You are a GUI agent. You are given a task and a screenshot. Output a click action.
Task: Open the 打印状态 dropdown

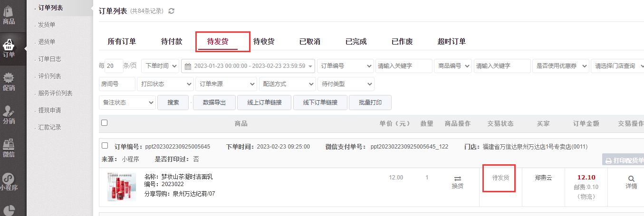(x=165, y=84)
